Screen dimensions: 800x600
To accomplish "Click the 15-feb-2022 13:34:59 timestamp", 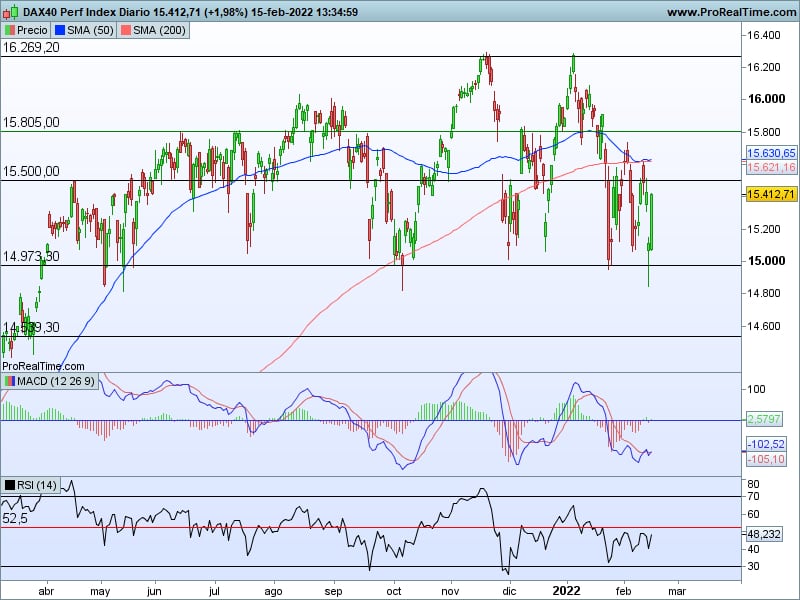I will coord(305,12).
